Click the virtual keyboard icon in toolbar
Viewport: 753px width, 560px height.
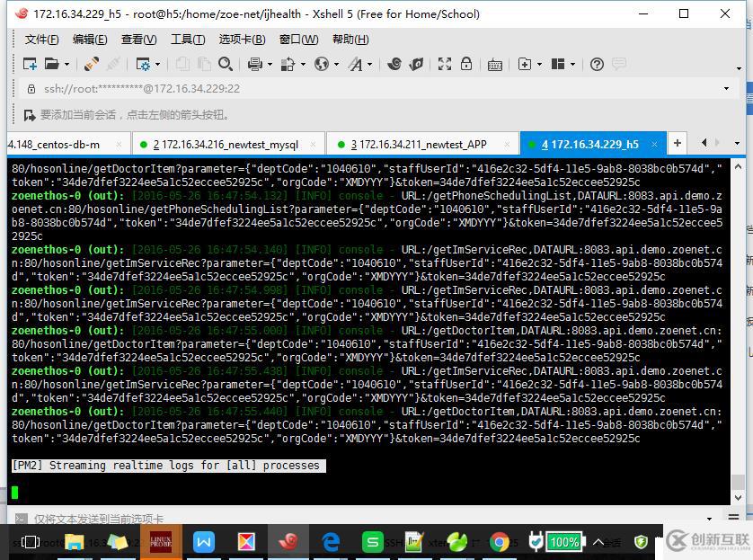click(494, 65)
